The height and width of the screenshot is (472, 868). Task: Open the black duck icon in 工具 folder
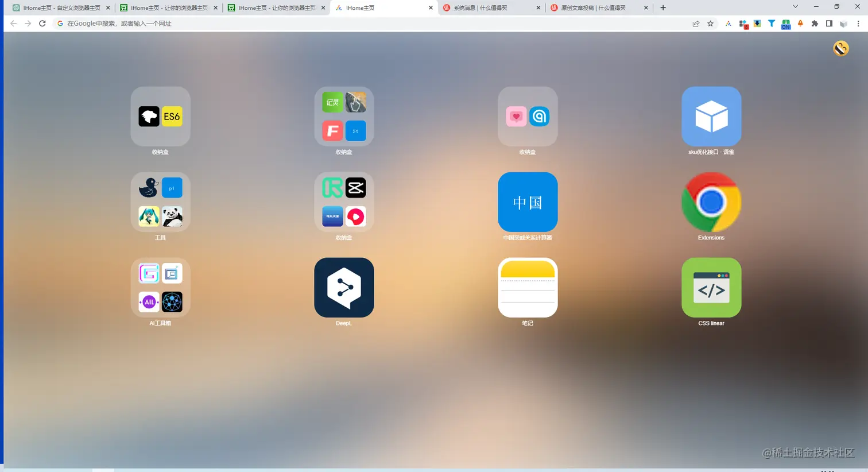coord(149,188)
